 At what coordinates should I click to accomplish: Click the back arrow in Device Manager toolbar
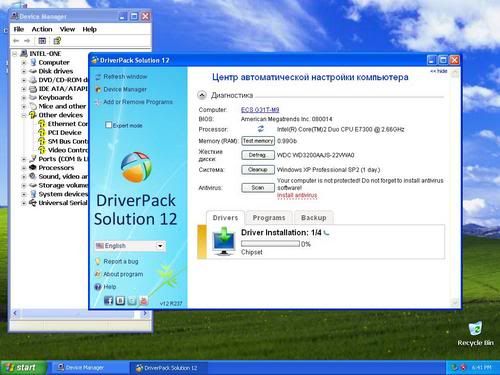pos(16,41)
